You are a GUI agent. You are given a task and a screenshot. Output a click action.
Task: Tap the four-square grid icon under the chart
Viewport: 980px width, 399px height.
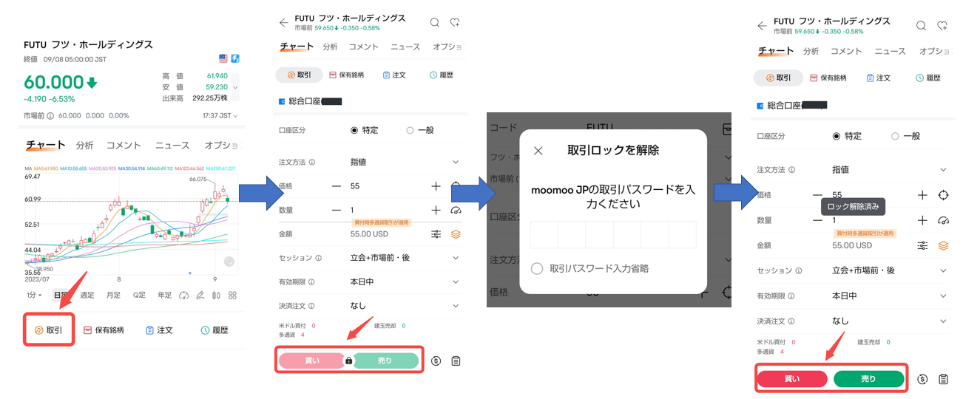[232, 296]
